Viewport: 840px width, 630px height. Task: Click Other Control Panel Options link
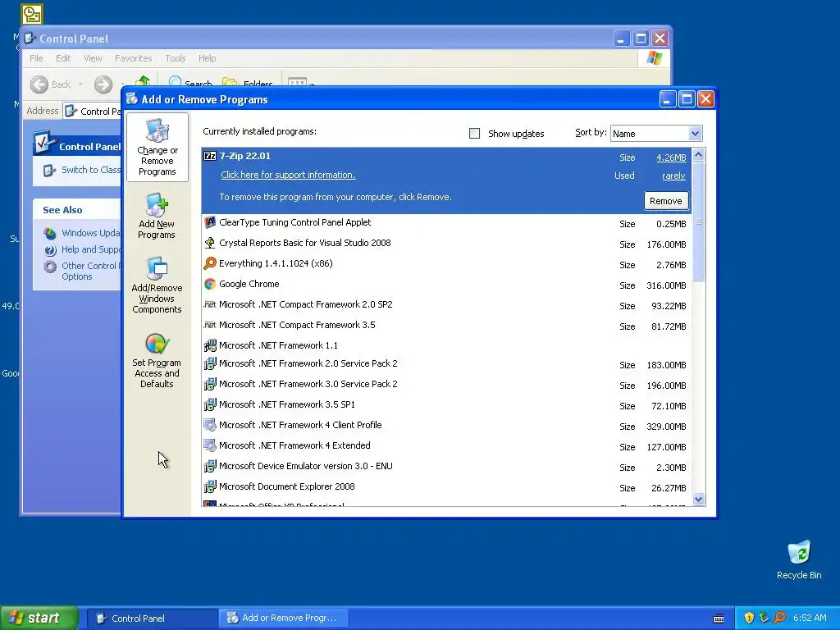tap(90, 271)
